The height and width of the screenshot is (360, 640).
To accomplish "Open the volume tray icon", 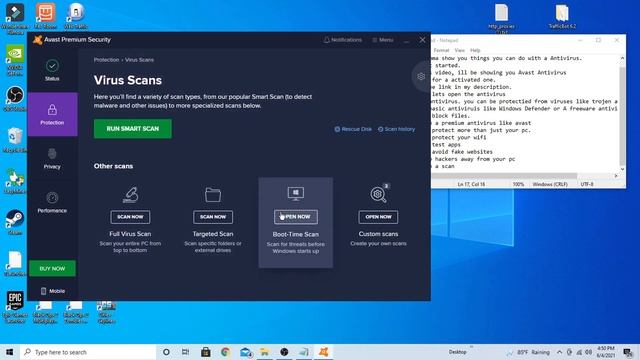I will (x=588, y=352).
